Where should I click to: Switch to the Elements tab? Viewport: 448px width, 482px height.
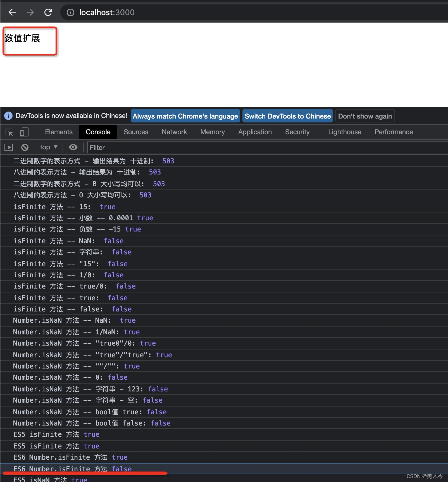[59, 132]
